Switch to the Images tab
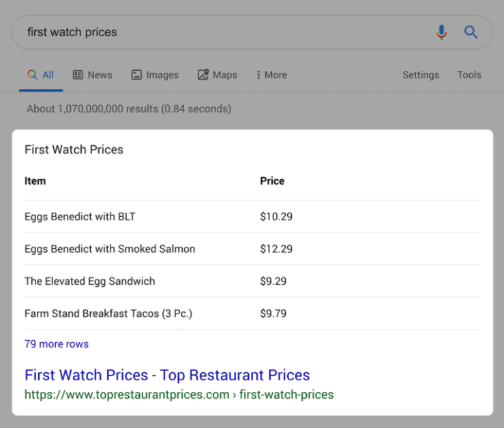 (x=155, y=75)
